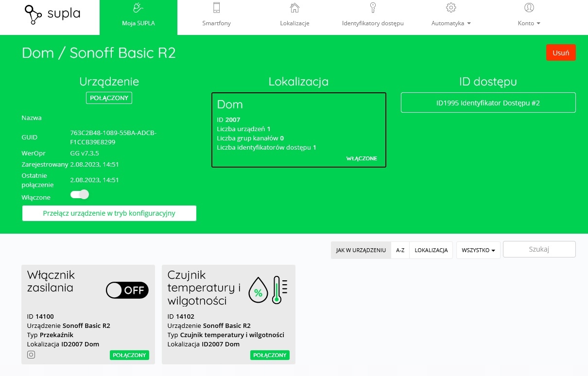Sort channels A-Z
This screenshot has height=376, width=588.
click(400, 250)
